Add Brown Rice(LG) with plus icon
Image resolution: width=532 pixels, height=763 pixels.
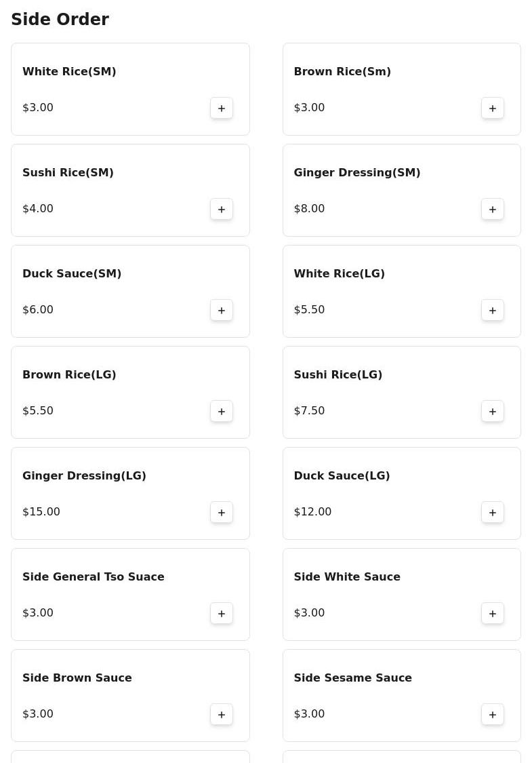(222, 411)
